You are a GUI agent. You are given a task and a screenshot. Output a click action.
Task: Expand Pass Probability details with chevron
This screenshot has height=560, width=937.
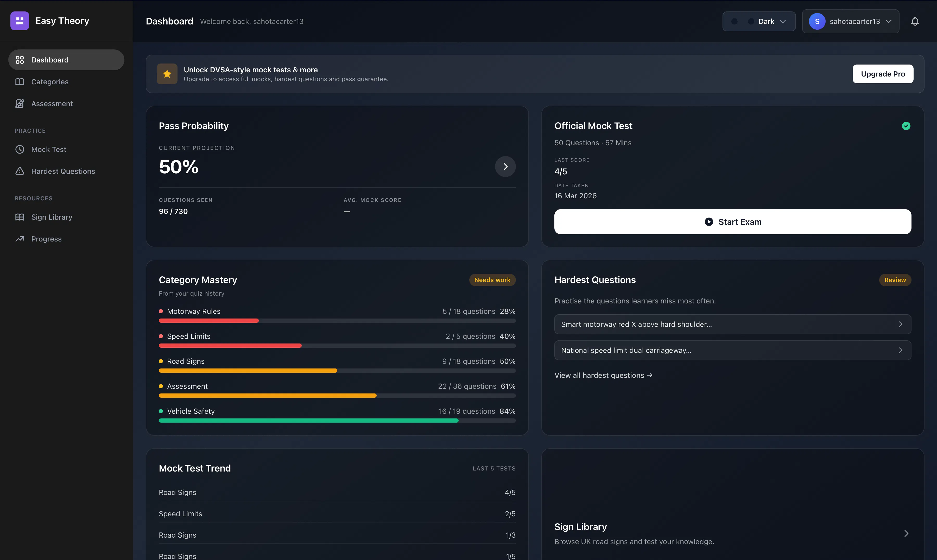click(505, 167)
